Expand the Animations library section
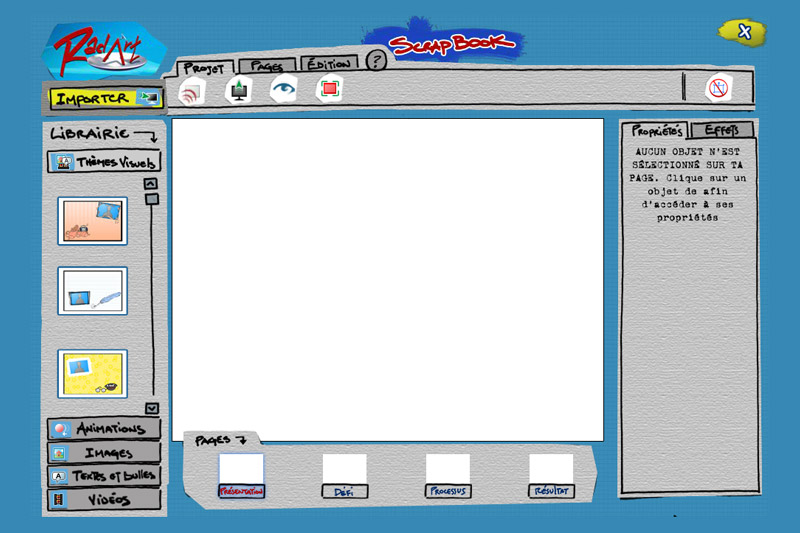The width and height of the screenshot is (800, 533). [104, 429]
